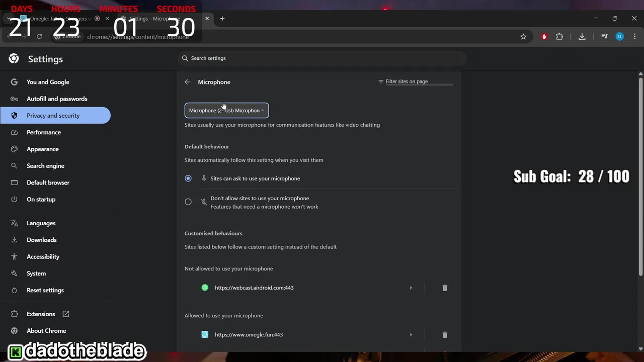Screen dimensions: 644x362
Task: Close the Settings – Microphone tab
Action: coord(207,19)
